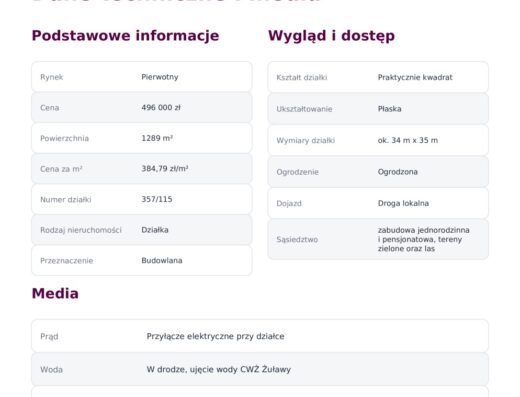Click the 'Woda' label
Viewport: 520px width, 397px height.
tap(51, 370)
